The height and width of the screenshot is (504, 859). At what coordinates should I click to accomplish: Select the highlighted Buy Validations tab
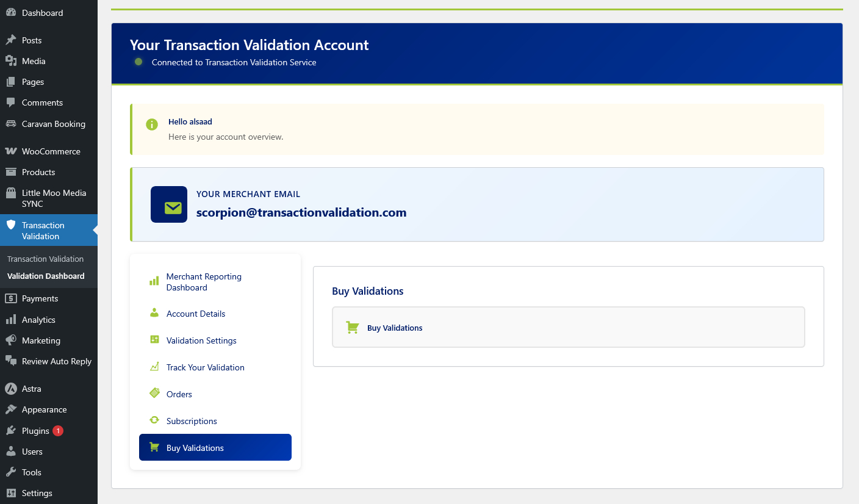[215, 447]
